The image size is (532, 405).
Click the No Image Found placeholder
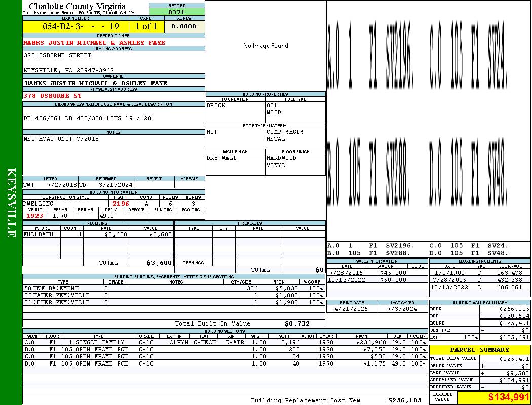pyautogui.click(x=265, y=46)
